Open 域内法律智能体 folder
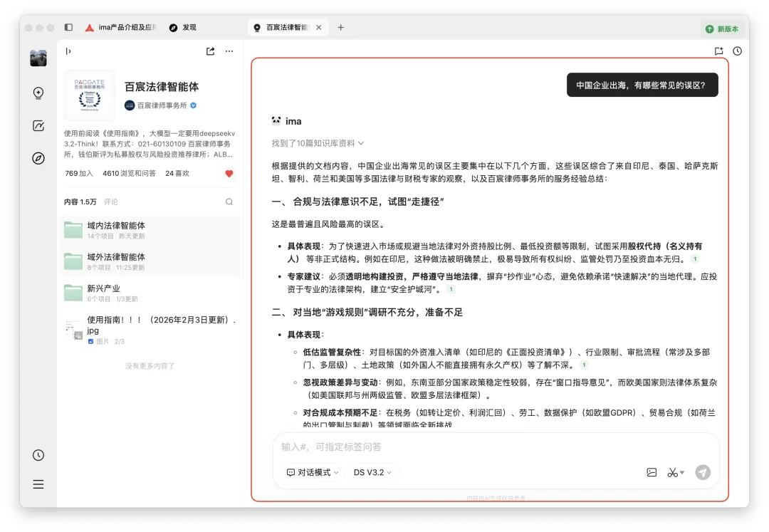The width and height of the screenshot is (769, 532). [150, 231]
